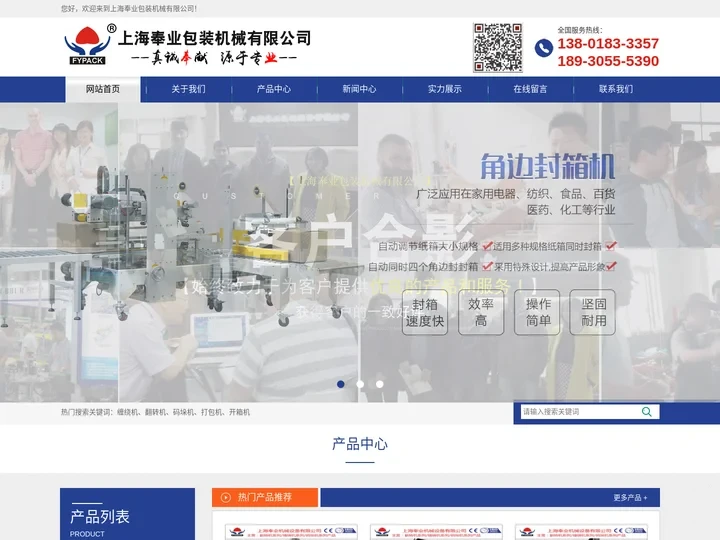Click the 封箱速度快 feature badge
720x540 pixels.
(x=425, y=312)
